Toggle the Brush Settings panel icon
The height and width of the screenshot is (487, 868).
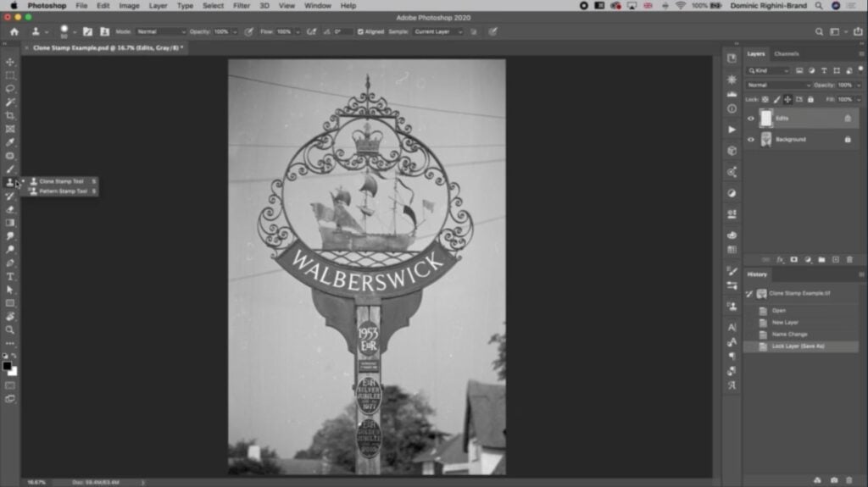coord(87,31)
